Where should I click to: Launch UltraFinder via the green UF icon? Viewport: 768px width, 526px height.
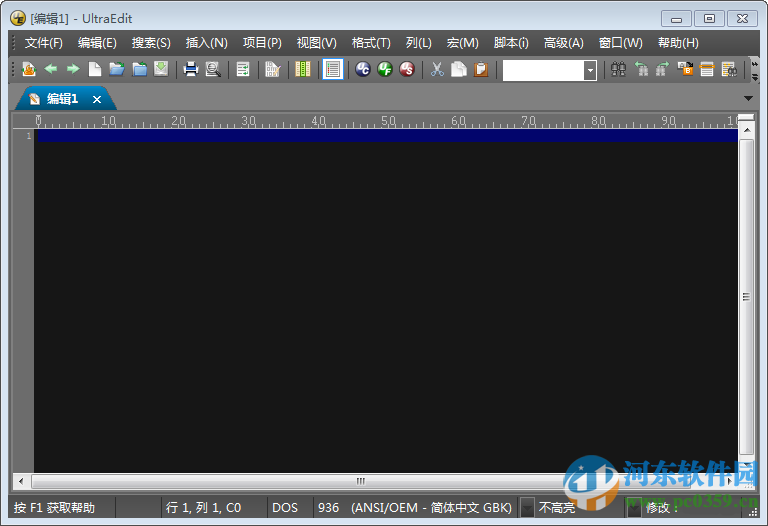click(385, 69)
